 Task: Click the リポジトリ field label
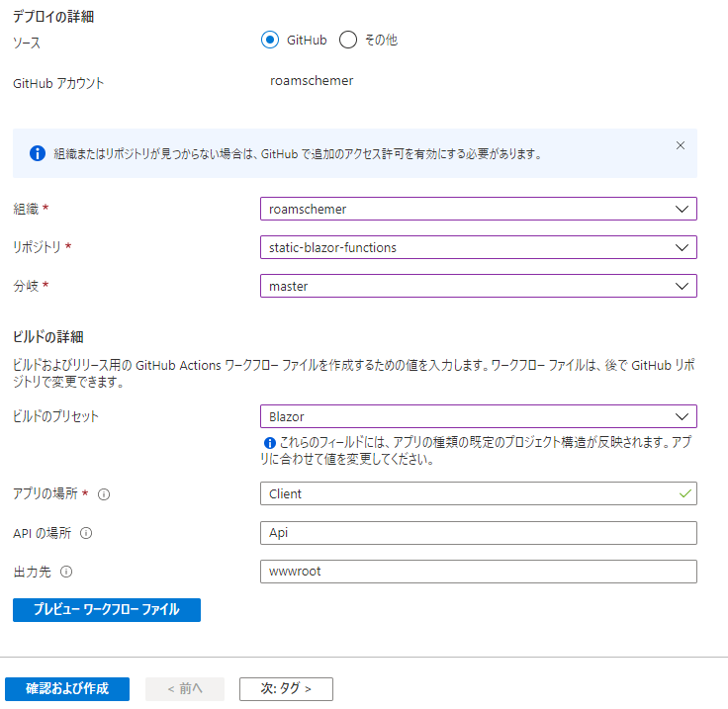pyautogui.click(x=37, y=247)
